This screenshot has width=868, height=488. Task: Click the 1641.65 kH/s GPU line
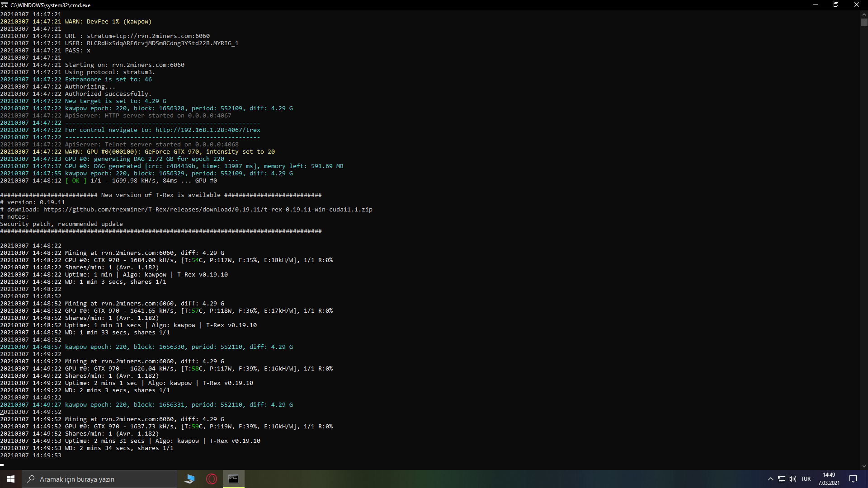166,311
